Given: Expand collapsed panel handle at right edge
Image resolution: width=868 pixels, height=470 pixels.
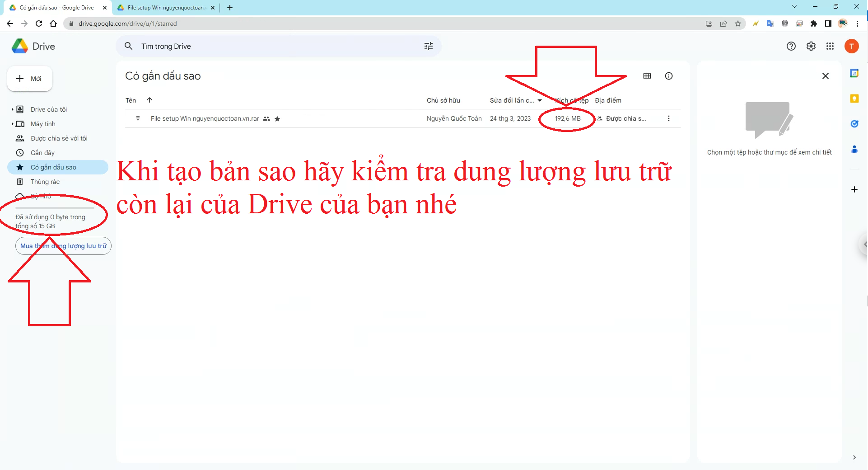Looking at the screenshot, I should (864, 244).
